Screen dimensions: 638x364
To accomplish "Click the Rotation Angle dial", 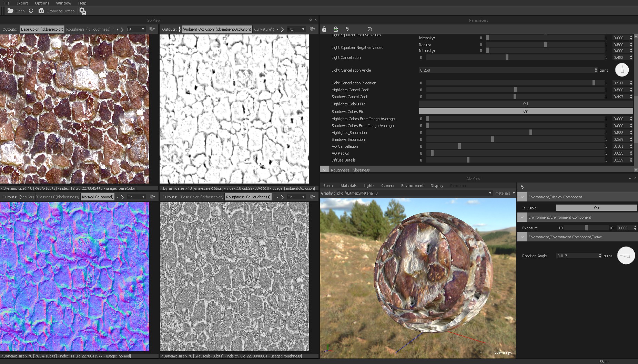I will (626, 256).
